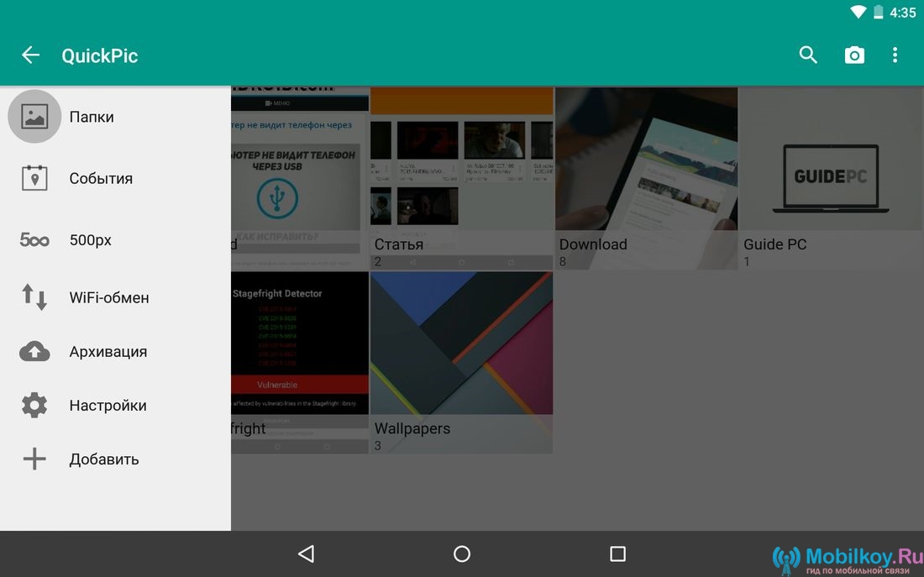Click the battery status bar icon
This screenshot has height=577, width=924.
[878, 13]
